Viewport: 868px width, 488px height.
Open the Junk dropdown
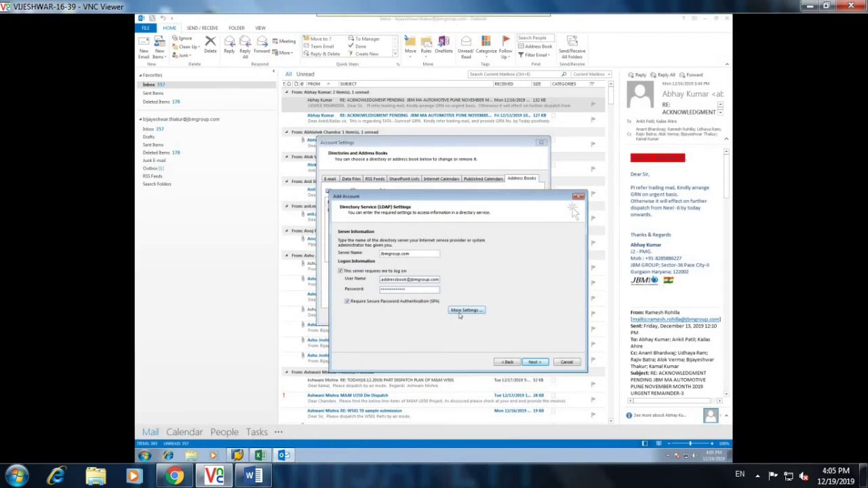click(x=182, y=55)
